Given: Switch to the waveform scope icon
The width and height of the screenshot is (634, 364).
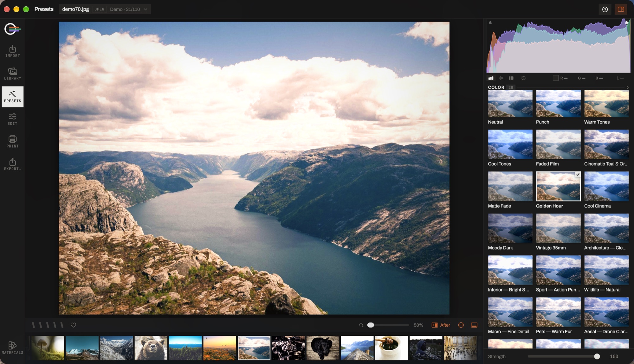Looking at the screenshot, I should pos(501,78).
